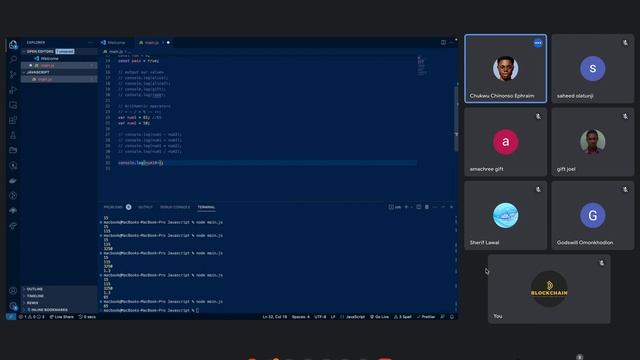640x360 pixels.
Task: Click the split editor icon
Action: [443, 42]
